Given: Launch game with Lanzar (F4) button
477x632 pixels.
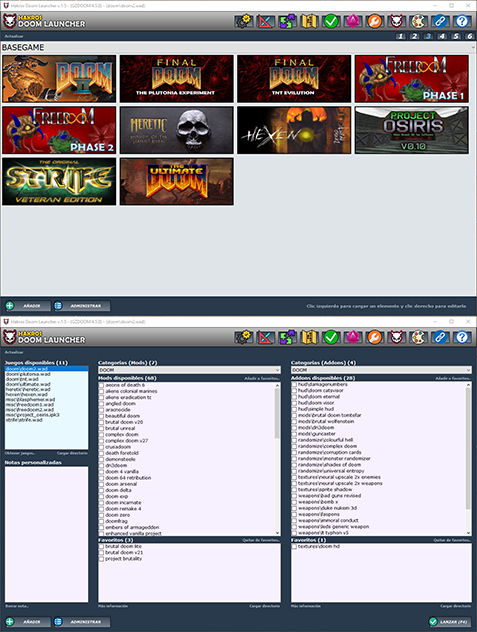Looking at the screenshot, I should coord(450,622).
